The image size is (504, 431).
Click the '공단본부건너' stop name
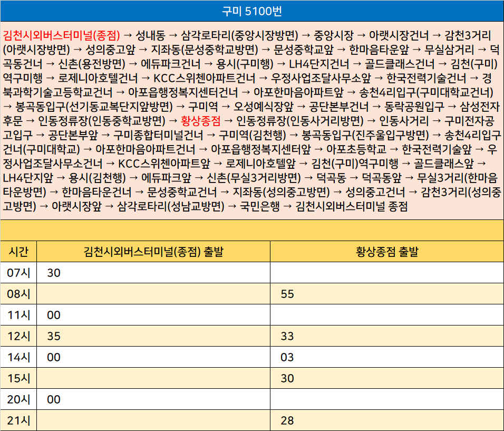point(339,107)
